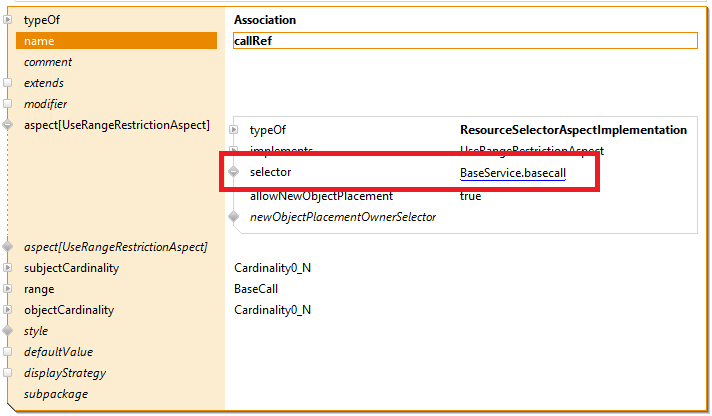The image size is (712, 416).
Task: Click diamond icon next to selector
Action: [234, 172]
